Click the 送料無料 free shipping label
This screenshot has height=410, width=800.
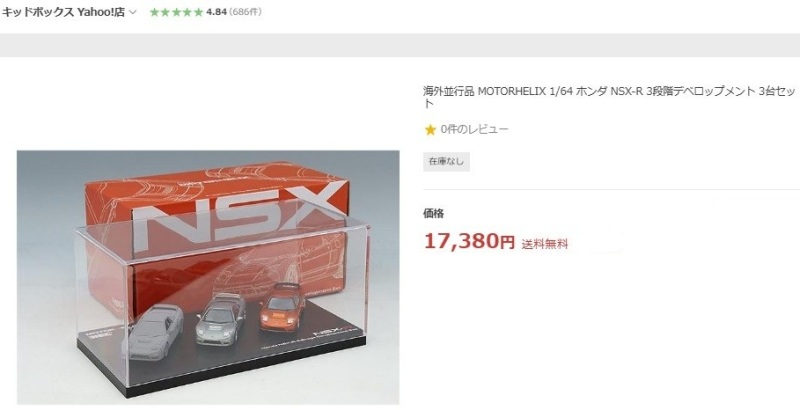(x=544, y=244)
